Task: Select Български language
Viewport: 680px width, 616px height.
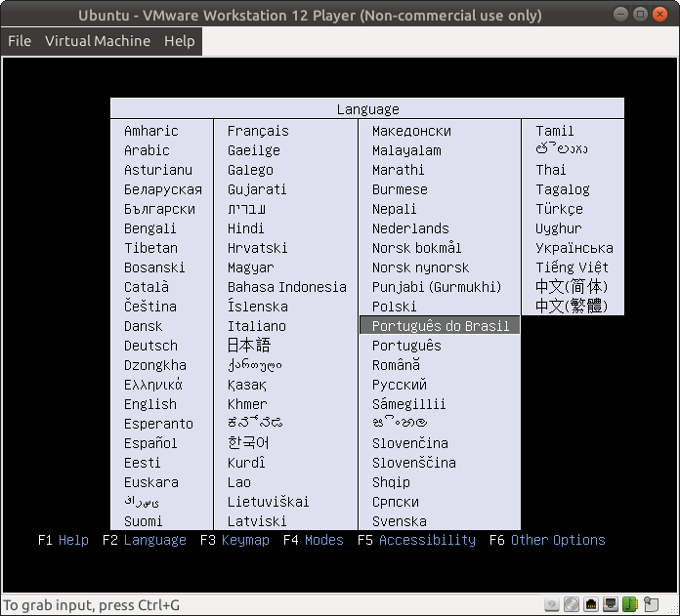Action: click(159, 209)
